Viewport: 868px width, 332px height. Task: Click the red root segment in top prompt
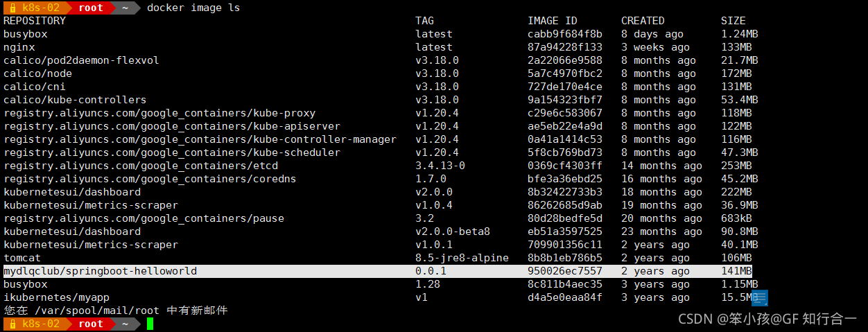click(x=91, y=8)
